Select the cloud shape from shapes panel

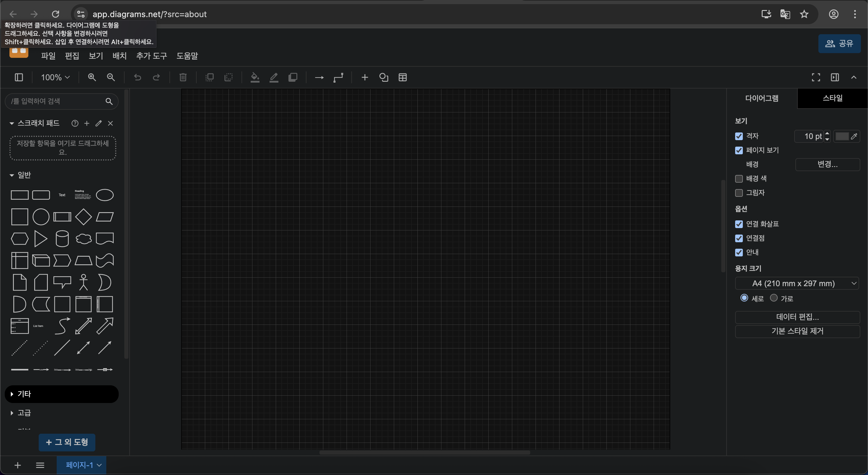[x=83, y=239]
